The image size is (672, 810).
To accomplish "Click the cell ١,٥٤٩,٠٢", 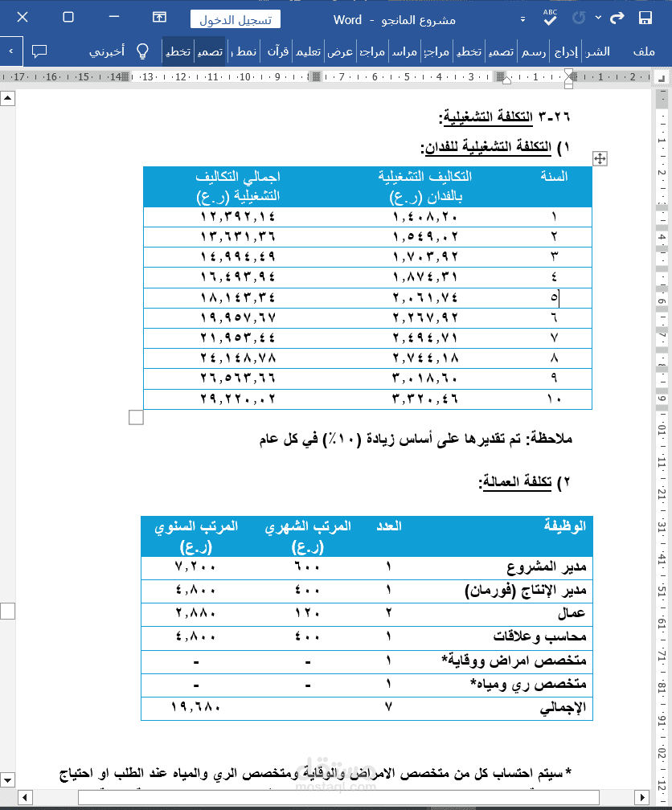I will click(x=425, y=237).
